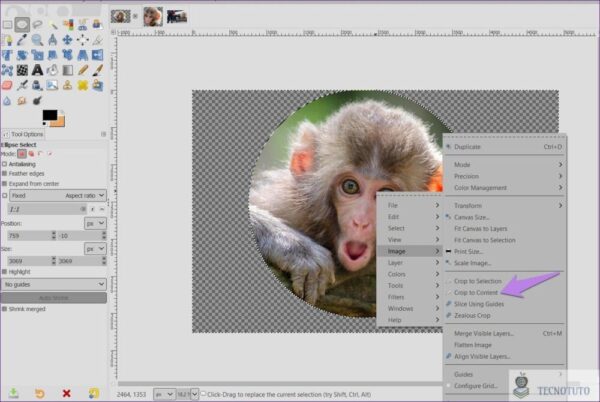This screenshot has width=600, height=402.
Task: Enable the Fixed aspect ratio checkbox
Action: 5,195
